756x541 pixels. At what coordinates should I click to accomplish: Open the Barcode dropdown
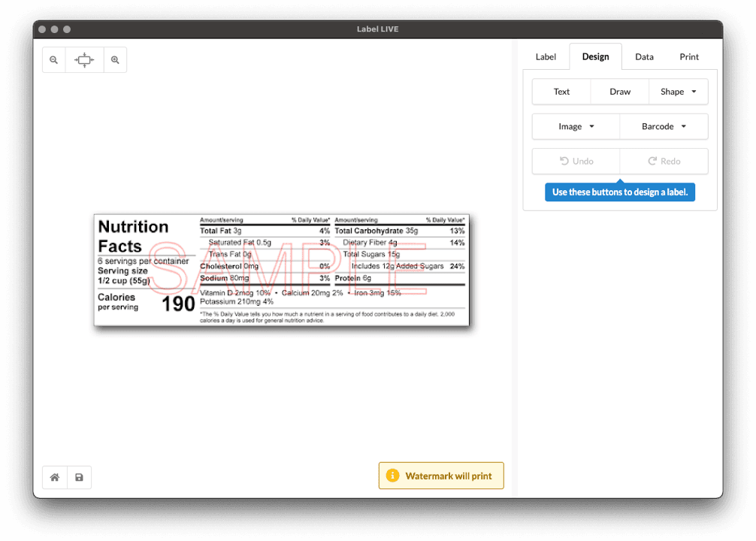click(663, 126)
